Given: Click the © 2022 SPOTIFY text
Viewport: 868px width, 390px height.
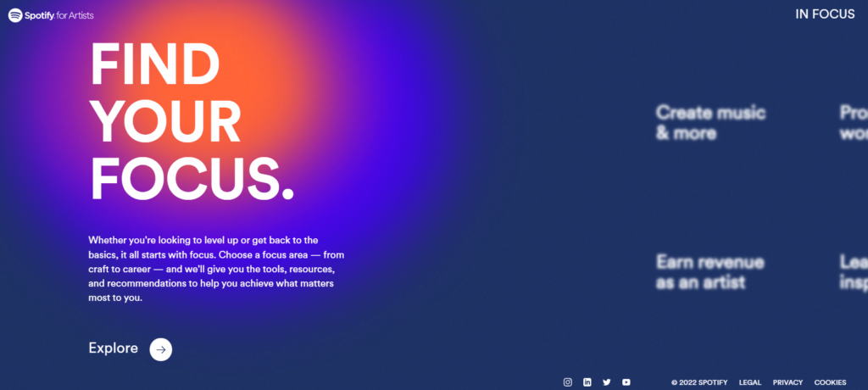Looking at the screenshot, I should pos(699,383).
